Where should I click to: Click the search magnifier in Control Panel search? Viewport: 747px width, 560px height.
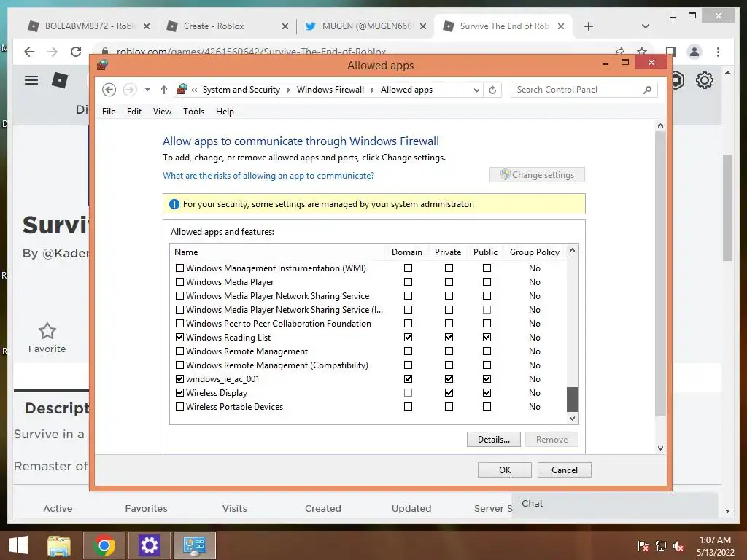647,90
